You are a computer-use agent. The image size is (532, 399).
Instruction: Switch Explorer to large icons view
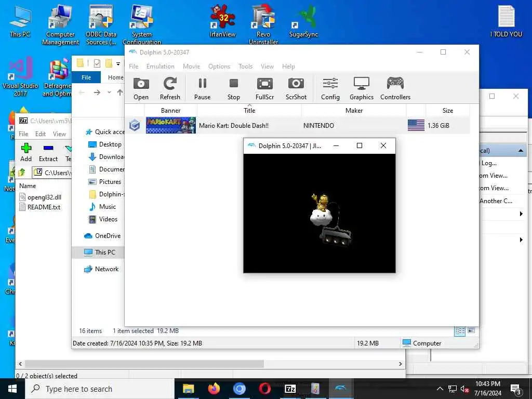[x=471, y=331]
